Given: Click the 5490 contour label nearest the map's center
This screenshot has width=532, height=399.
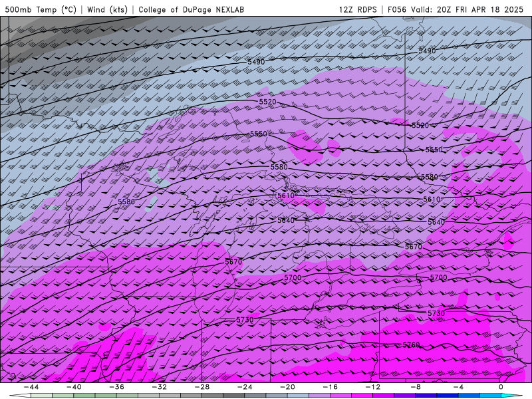Looking at the screenshot, I should point(256,62).
